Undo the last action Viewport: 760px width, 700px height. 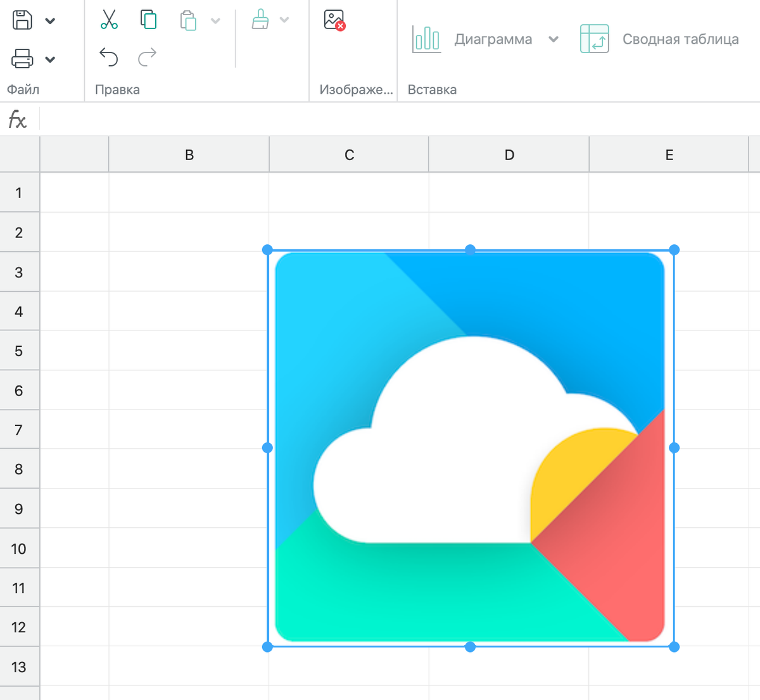pos(109,58)
